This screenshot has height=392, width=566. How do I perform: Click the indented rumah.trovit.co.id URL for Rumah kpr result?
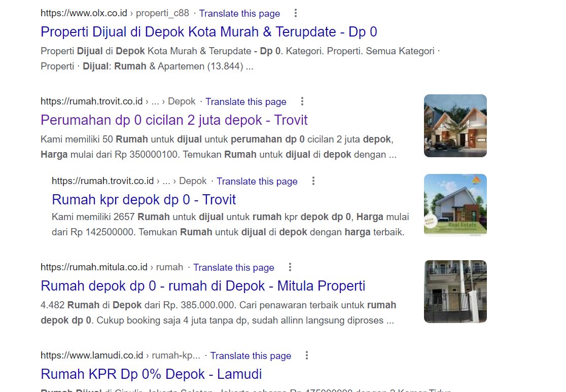(103, 181)
